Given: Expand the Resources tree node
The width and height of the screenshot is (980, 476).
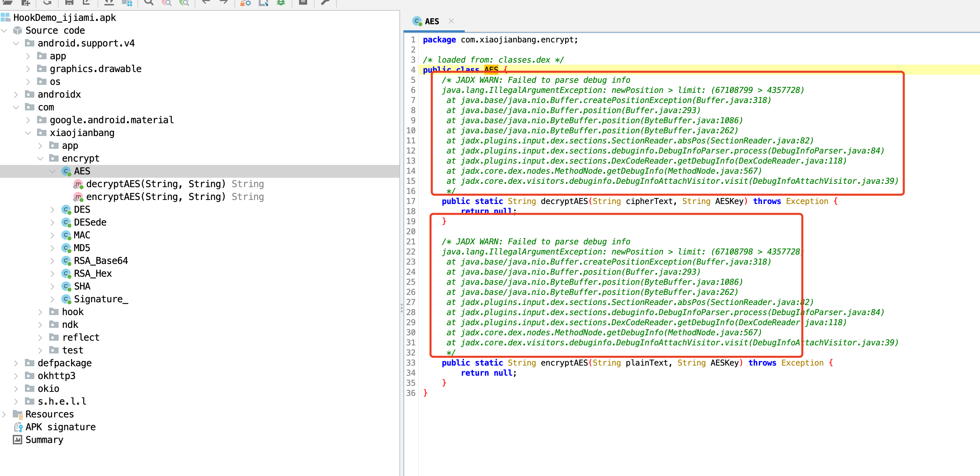Looking at the screenshot, I should click(x=4, y=414).
